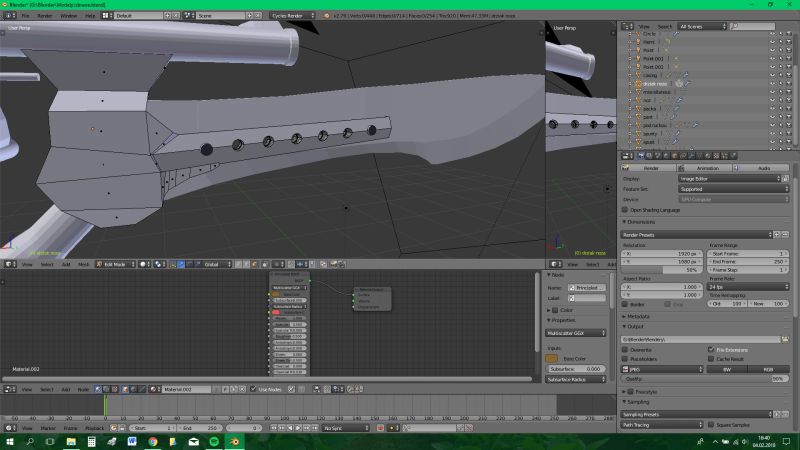This screenshot has height=450, width=800.
Task: Enable the Overwrite checkbox
Action: 625,350
